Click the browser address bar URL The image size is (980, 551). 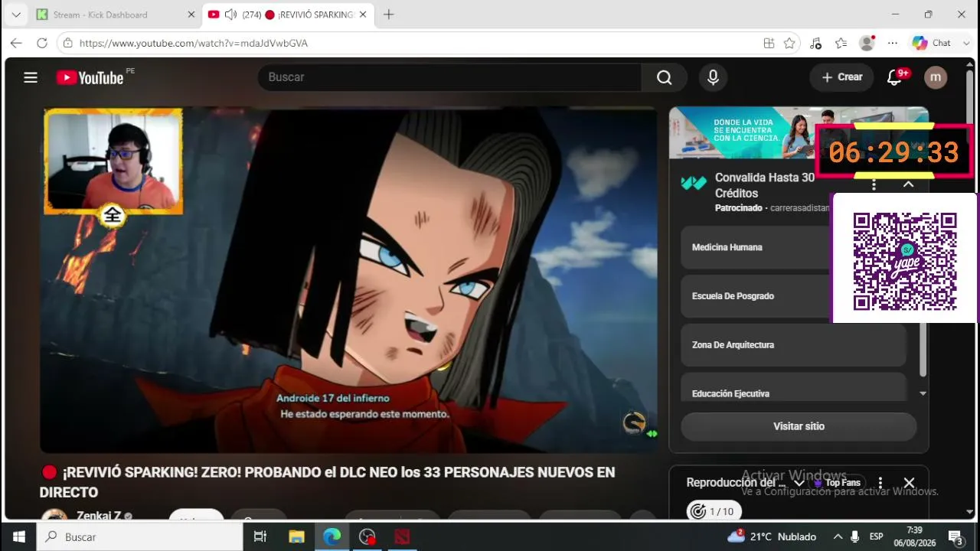pos(194,44)
